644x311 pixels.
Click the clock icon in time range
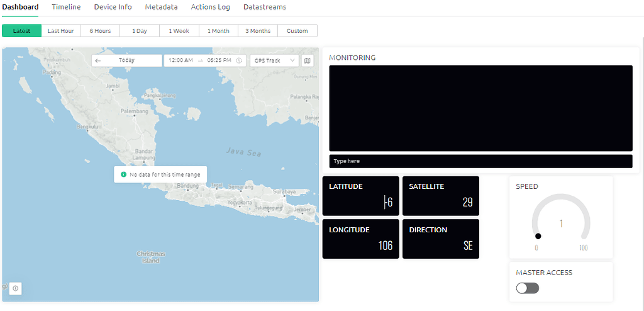pos(238,60)
